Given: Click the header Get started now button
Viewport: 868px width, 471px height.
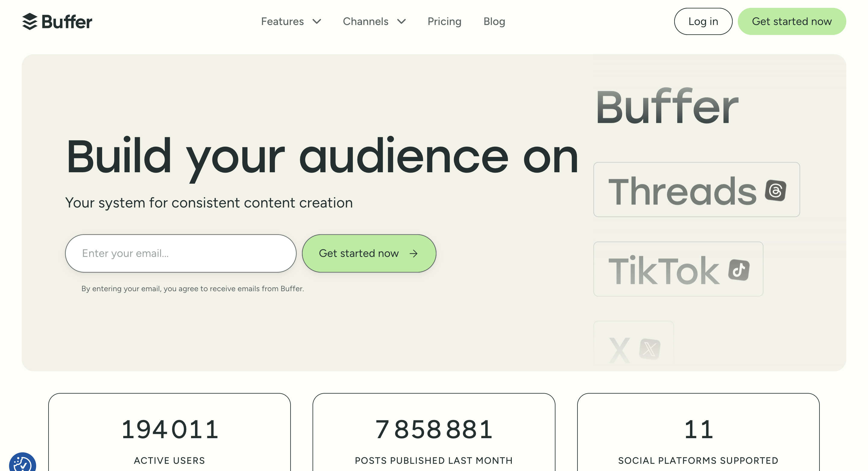Looking at the screenshot, I should pos(791,21).
